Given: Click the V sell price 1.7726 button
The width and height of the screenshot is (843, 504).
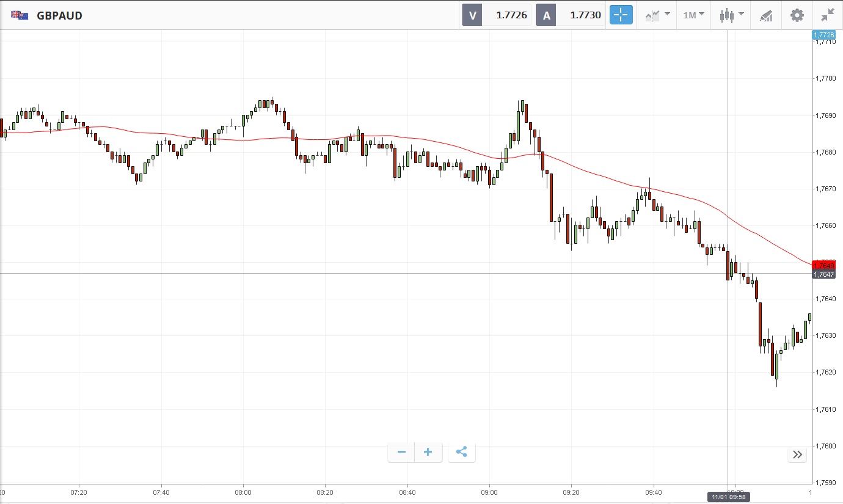Looking at the screenshot, I should [x=496, y=15].
